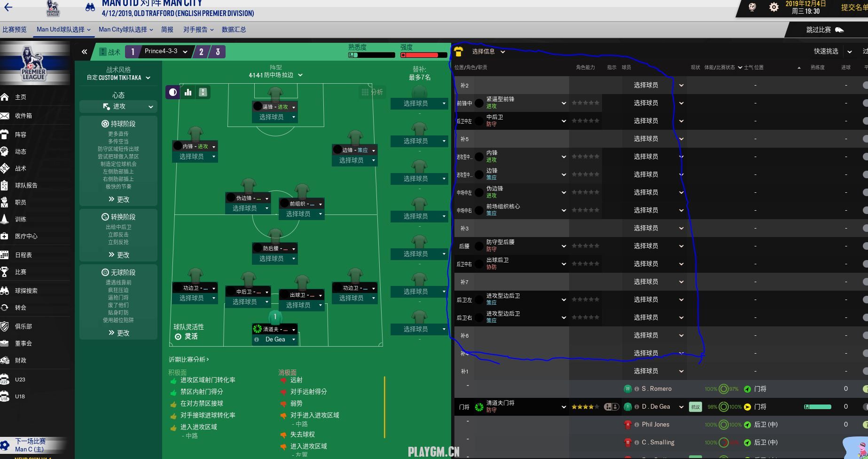Open the 战术风格 Custom Tiki-Taka dropdown
The image size is (868, 459).
(118, 78)
